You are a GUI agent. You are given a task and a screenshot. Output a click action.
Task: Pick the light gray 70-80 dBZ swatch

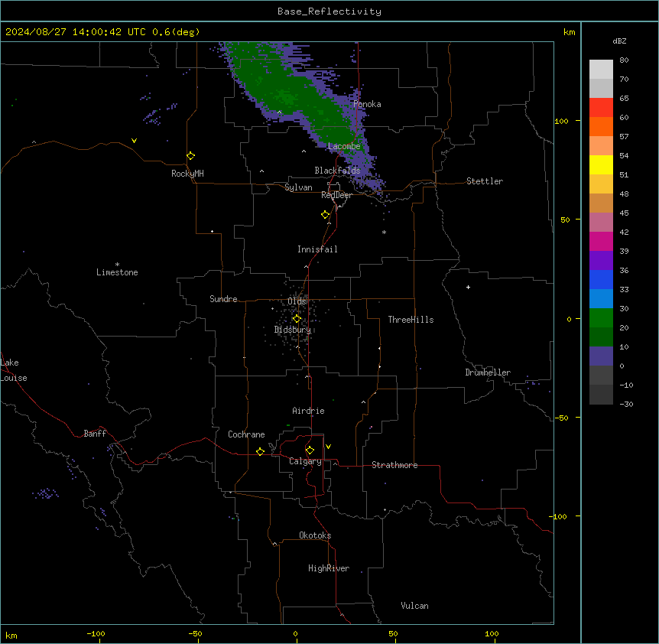click(x=601, y=70)
